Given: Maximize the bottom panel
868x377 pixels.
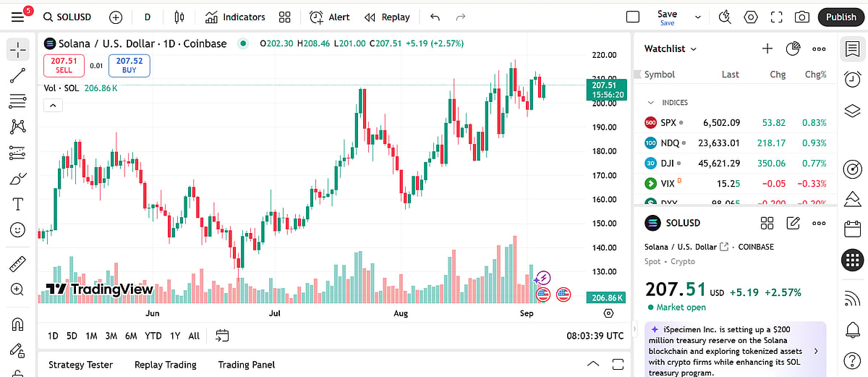Looking at the screenshot, I should (x=618, y=364).
